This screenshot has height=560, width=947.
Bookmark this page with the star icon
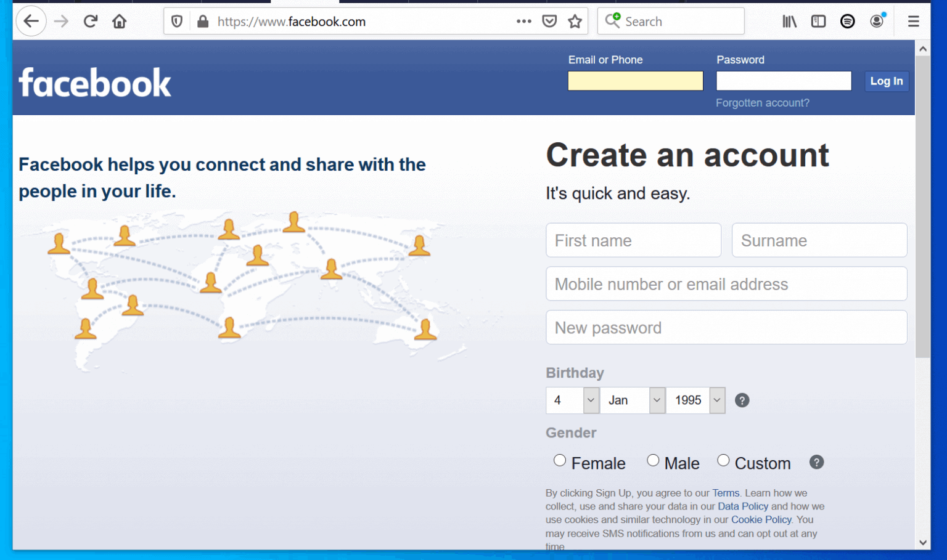pyautogui.click(x=575, y=20)
